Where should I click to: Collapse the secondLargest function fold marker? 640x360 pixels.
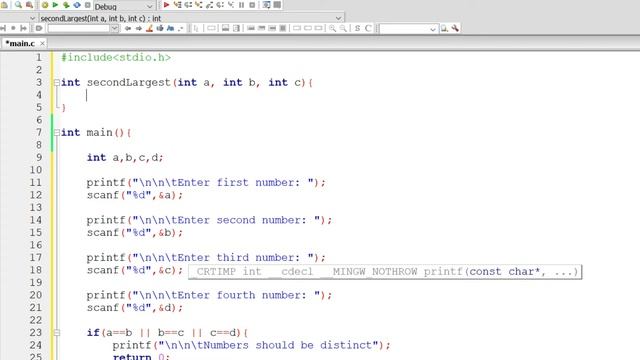[57, 83]
